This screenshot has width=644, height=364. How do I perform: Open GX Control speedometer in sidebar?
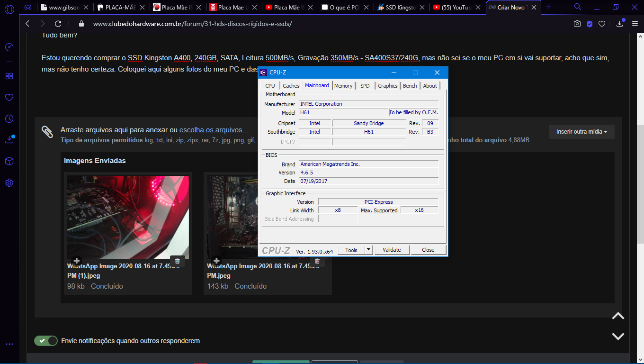tap(9, 47)
